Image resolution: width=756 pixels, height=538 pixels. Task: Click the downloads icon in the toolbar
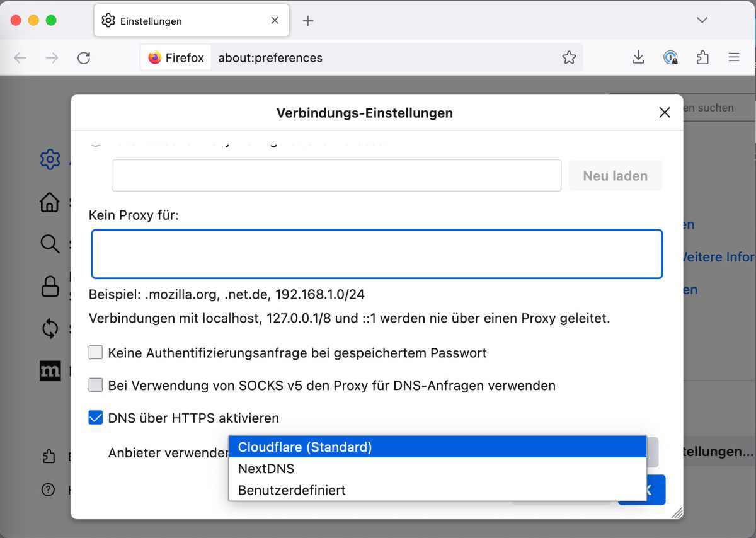point(638,57)
